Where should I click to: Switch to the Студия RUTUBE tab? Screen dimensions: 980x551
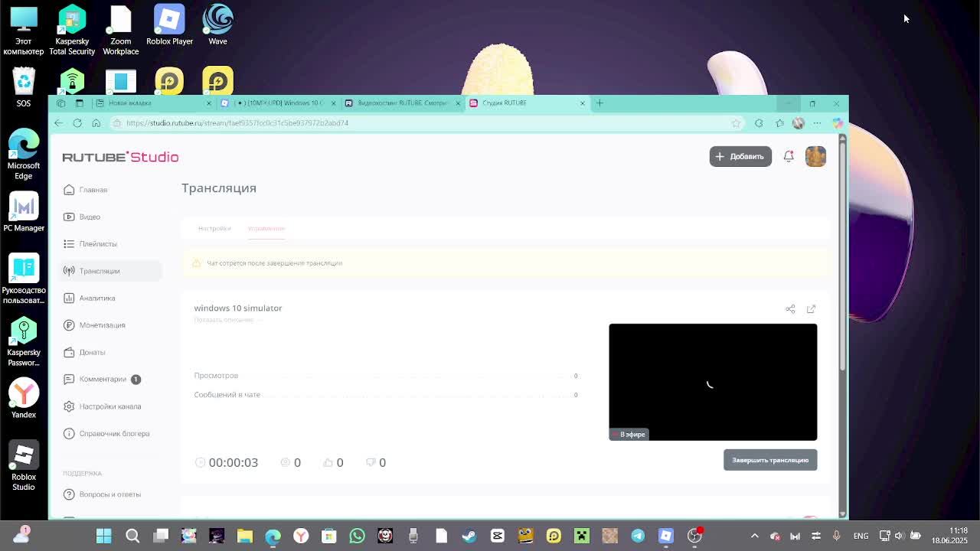coord(527,103)
